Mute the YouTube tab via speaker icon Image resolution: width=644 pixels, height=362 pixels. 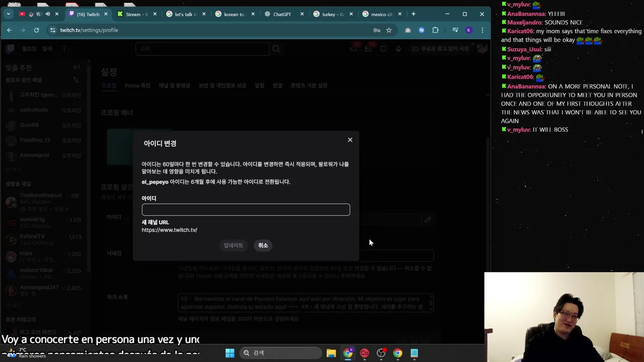(x=48, y=14)
